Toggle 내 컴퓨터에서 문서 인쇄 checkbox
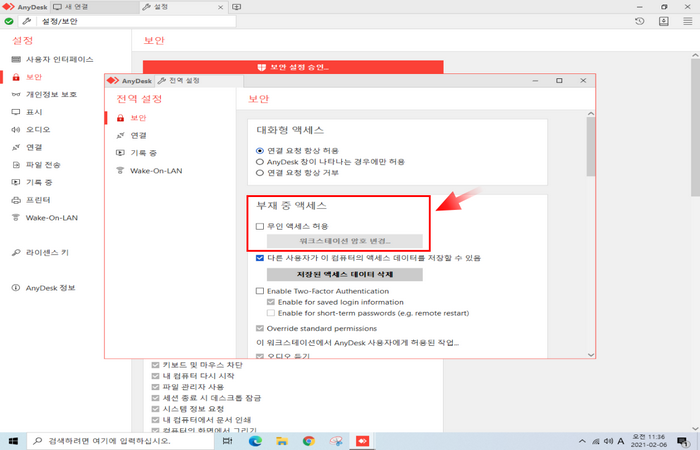700x450 pixels. click(x=155, y=420)
